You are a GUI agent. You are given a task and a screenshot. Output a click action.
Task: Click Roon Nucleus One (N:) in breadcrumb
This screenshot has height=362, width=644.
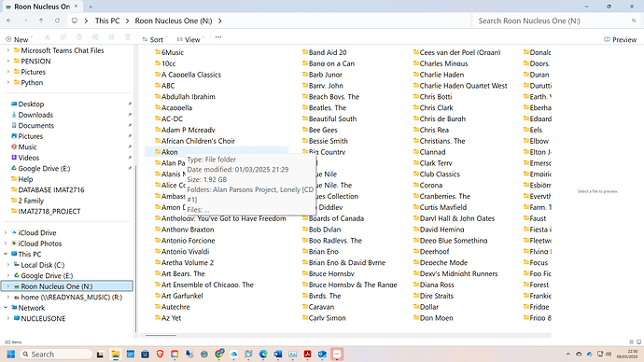click(x=174, y=21)
